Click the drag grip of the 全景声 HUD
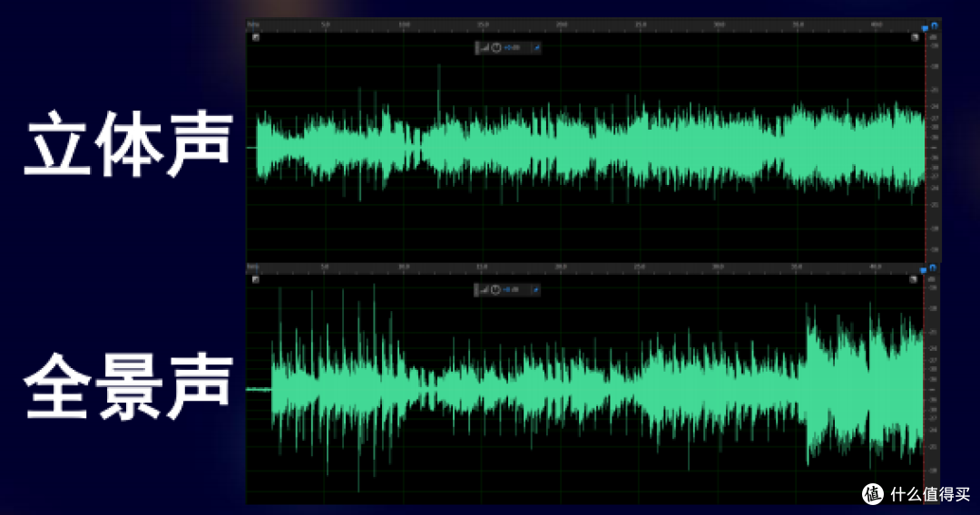 click(x=477, y=289)
